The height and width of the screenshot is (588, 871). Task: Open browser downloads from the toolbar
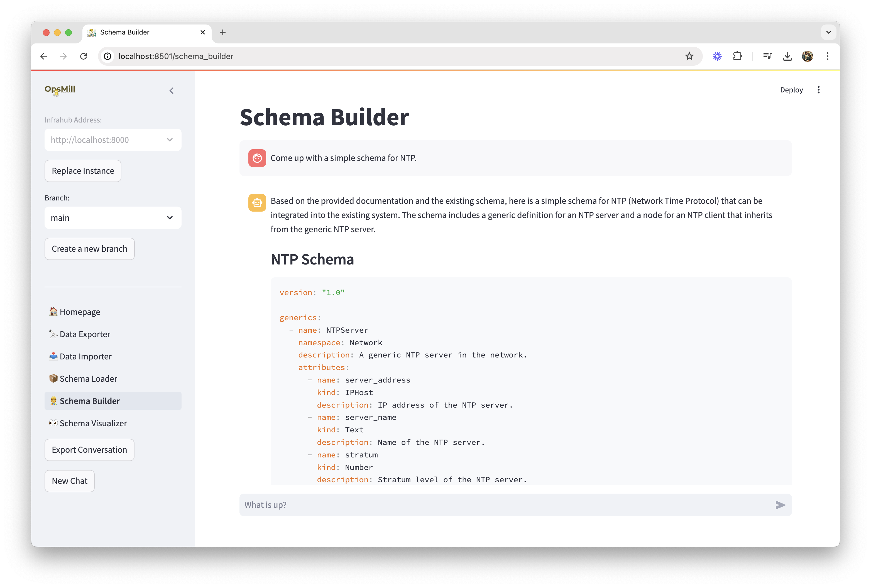point(787,56)
